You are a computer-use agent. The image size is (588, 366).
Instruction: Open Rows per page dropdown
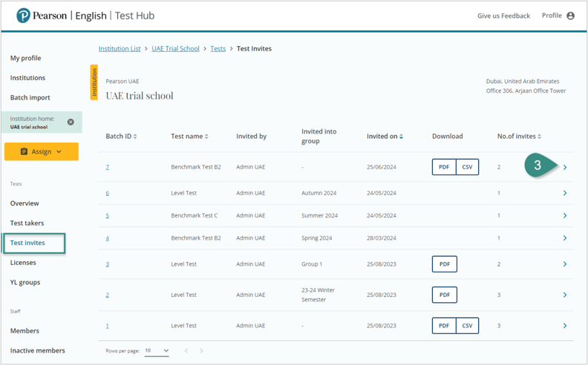pyautogui.click(x=157, y=351)
